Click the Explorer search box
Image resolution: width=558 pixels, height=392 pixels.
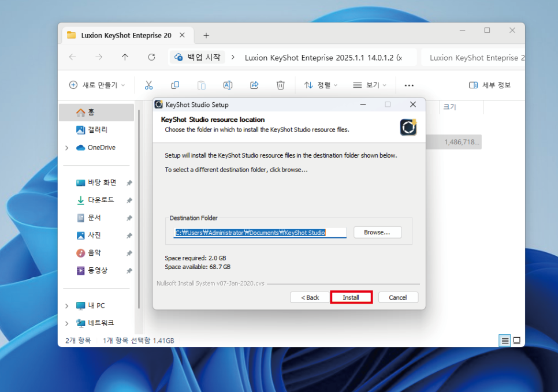473,58
